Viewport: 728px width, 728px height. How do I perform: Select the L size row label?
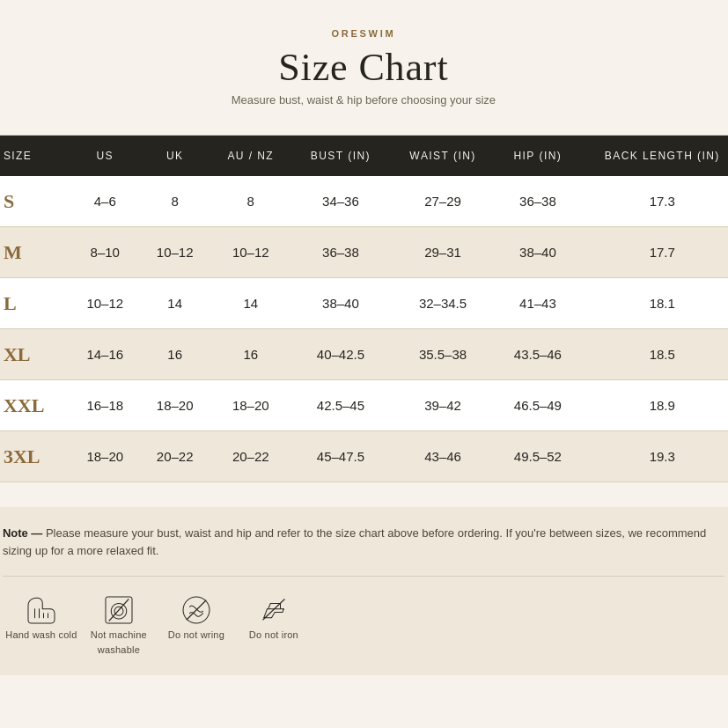click(10, 304)
